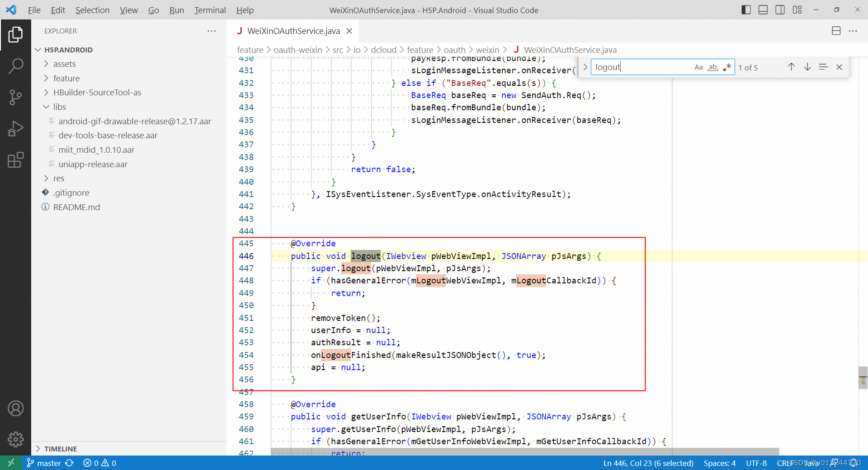Click line number 446 in gutter
The image size is (868, 470).
[x=246, y=256]
